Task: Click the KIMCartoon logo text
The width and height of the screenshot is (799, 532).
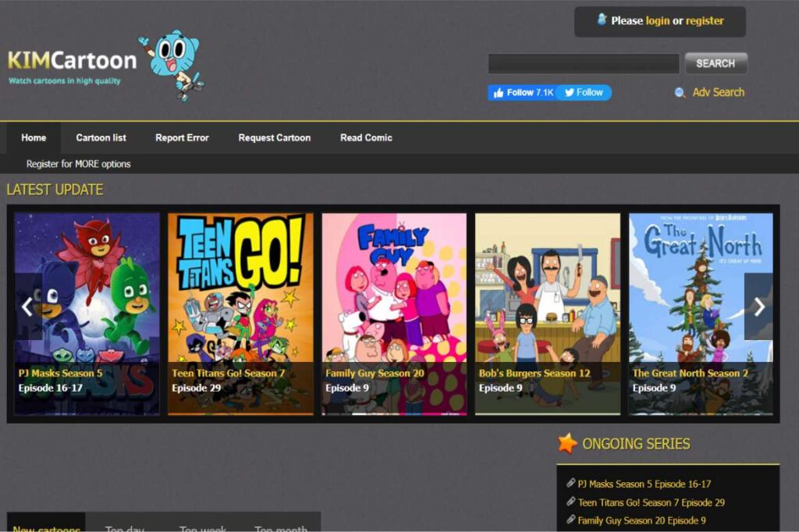Action: point(72,60)
